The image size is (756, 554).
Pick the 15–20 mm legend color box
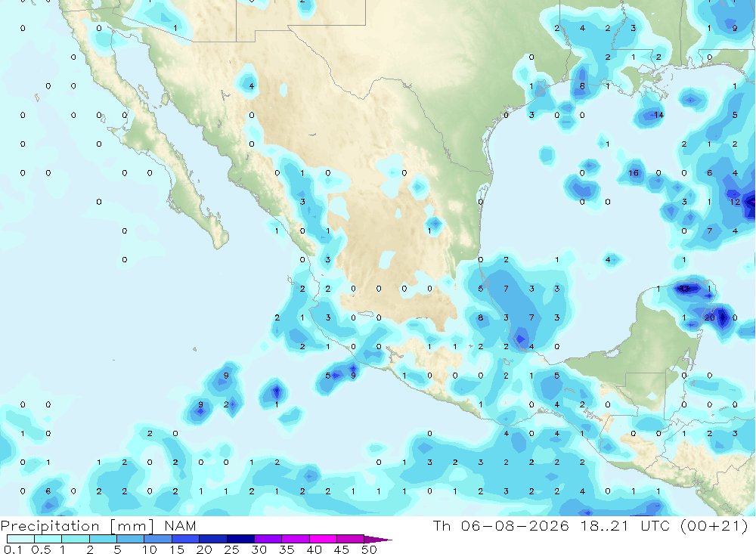tap(186, 539)
